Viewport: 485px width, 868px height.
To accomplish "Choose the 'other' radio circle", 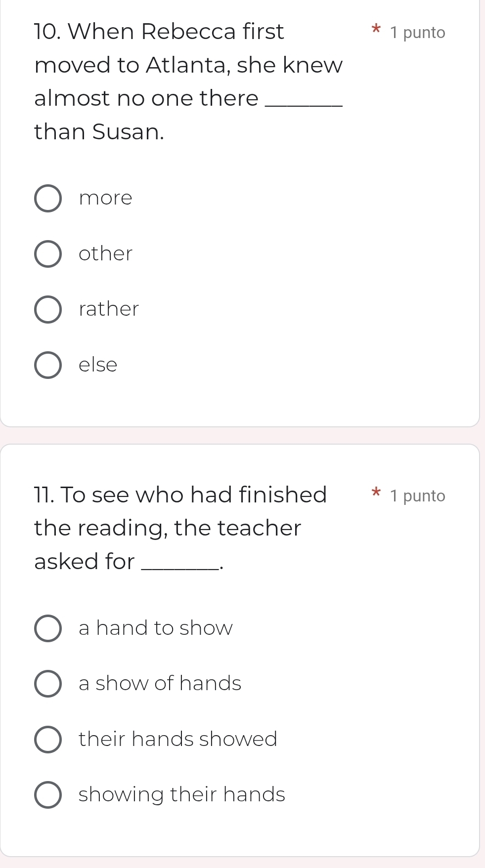I will [x=48, y=254].
